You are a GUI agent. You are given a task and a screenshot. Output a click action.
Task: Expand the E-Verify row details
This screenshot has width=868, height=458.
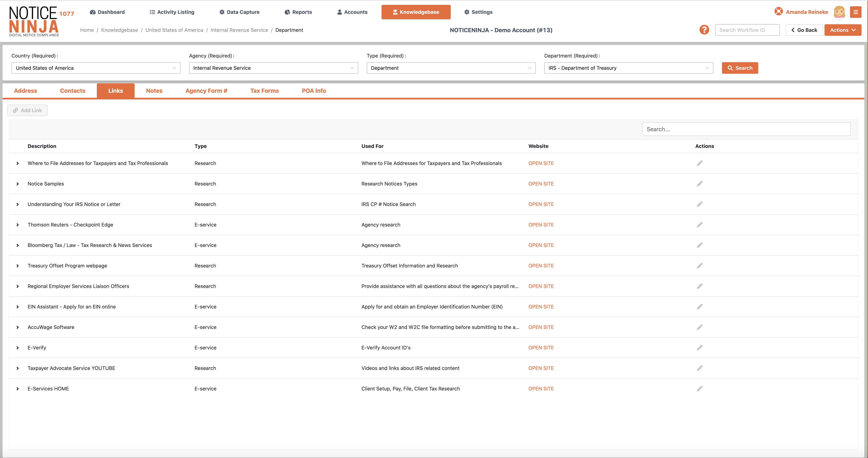(18, 348)
